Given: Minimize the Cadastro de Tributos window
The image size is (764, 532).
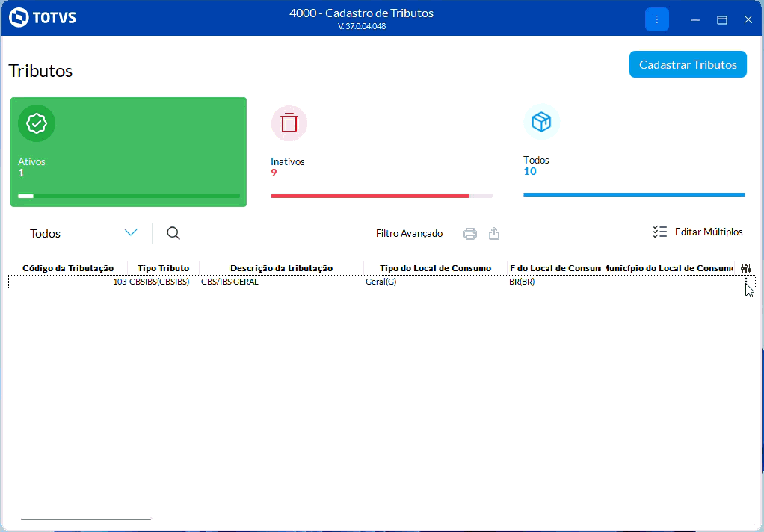Looking at the screenshot, I should pyautogui.click(x=695, y=20).
